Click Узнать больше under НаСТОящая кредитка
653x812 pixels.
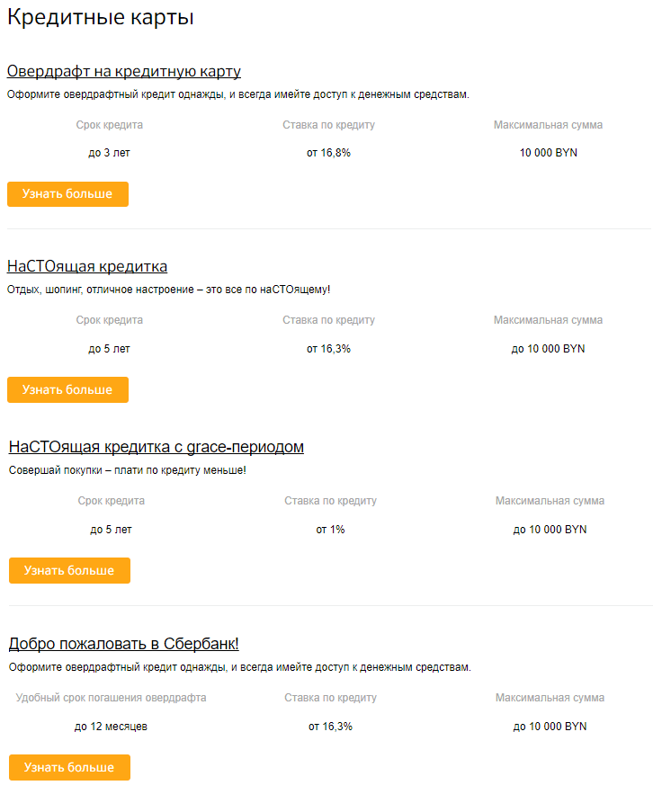coord(67,390)
